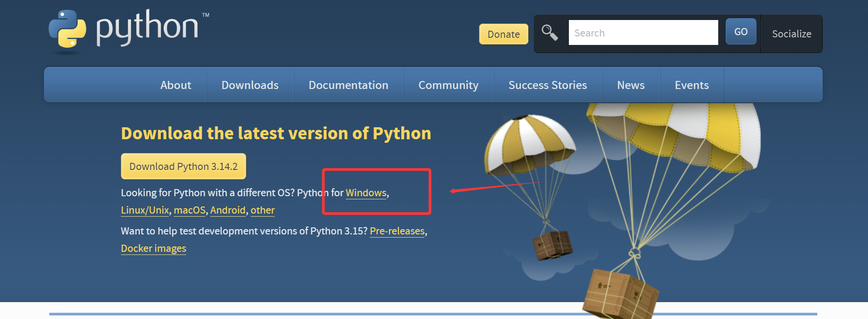Viewport: 868px width, 319px height.
Task: Open the About menu
Action: (176, 85)
